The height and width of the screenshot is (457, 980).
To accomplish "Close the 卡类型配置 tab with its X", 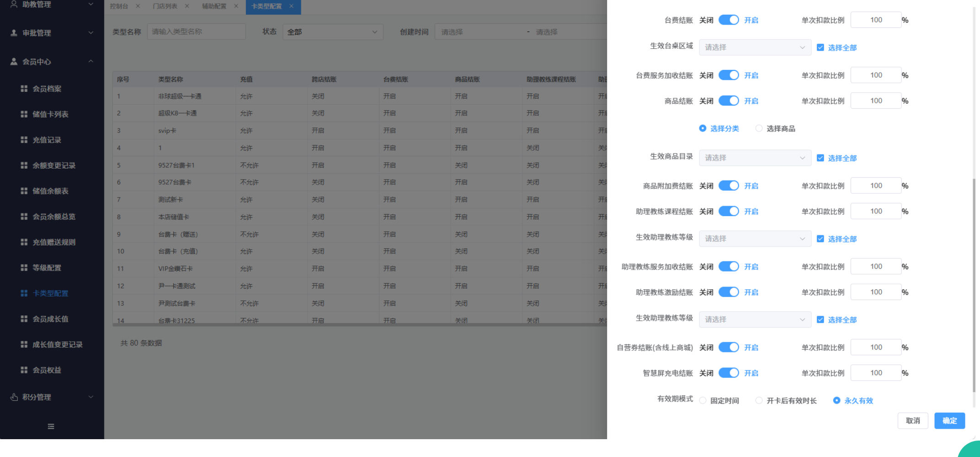I will [x=291, y=6].
